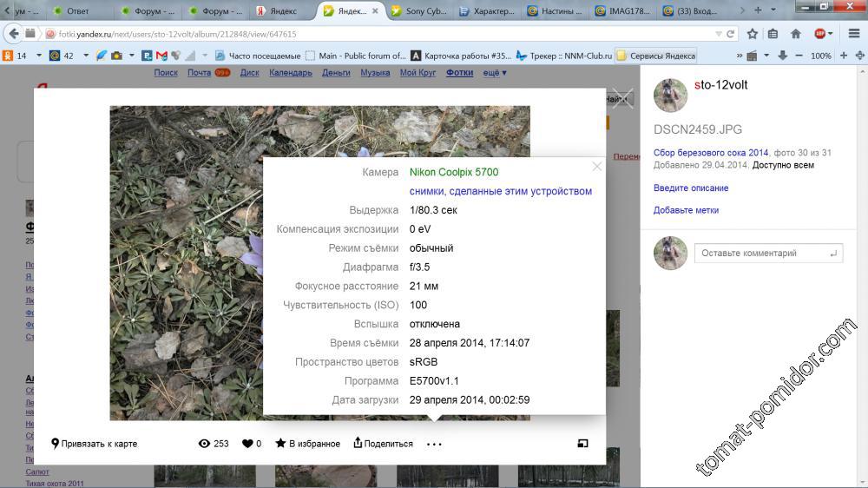This screenshot has height=488, width=868.
Task: Open the Nikon Coolpix 5700 link
Action: point(454,172)
